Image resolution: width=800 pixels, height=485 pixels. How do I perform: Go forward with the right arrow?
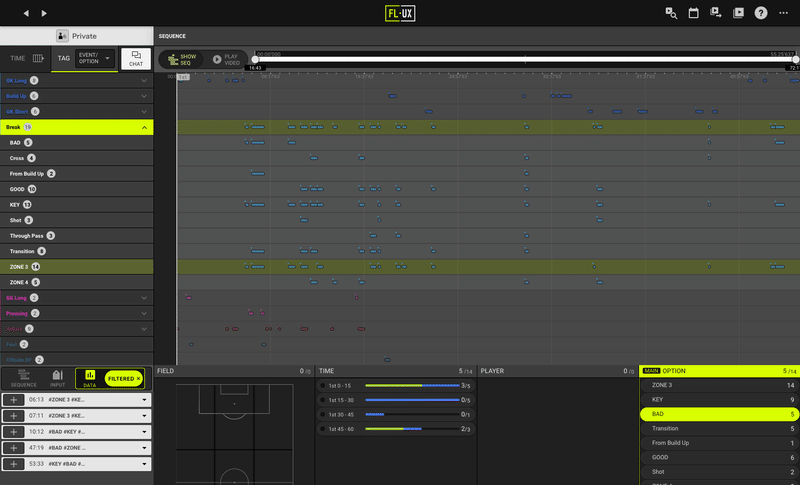pyautogui.click(x=44, y=13)
